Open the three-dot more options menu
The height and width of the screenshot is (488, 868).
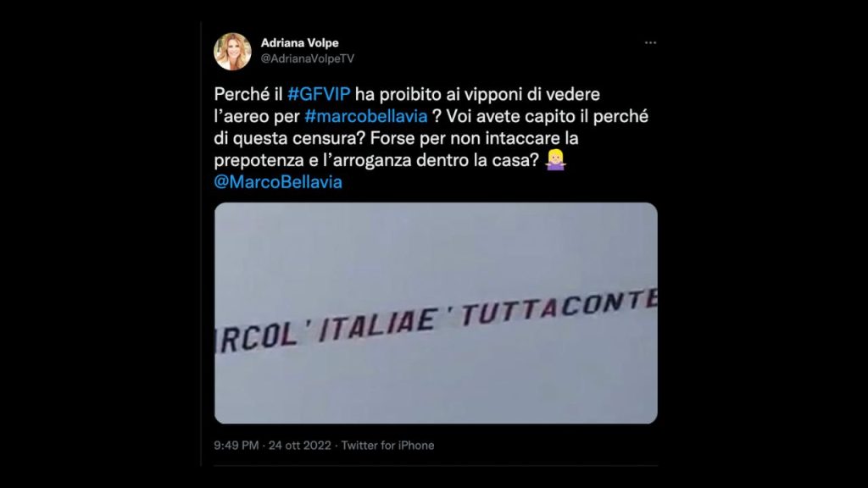click(x=650, y=42)
